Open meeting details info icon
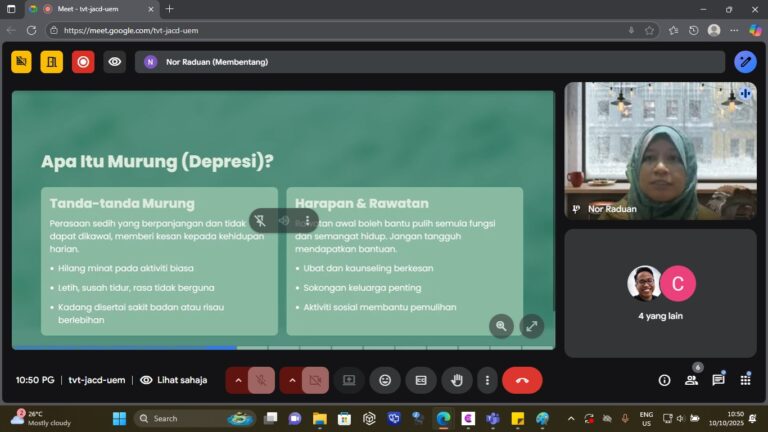The height and width of the screenshot is (432, 768). (664, 380)
